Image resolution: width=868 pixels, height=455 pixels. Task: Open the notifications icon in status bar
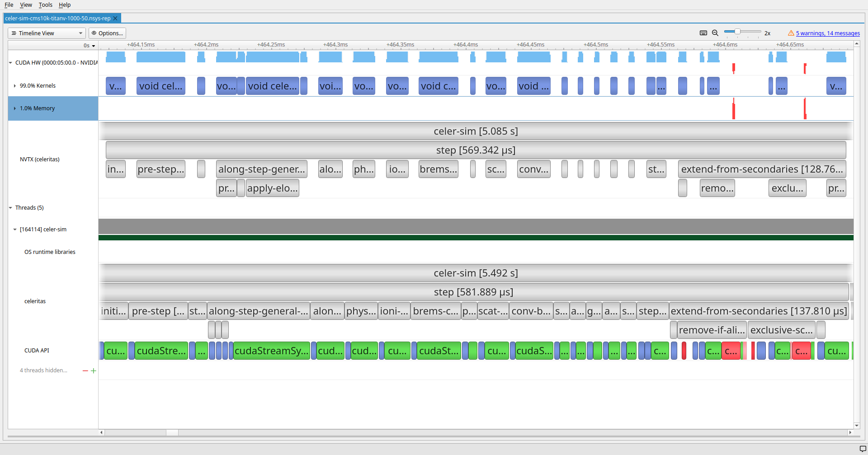[x=863, y=449]
